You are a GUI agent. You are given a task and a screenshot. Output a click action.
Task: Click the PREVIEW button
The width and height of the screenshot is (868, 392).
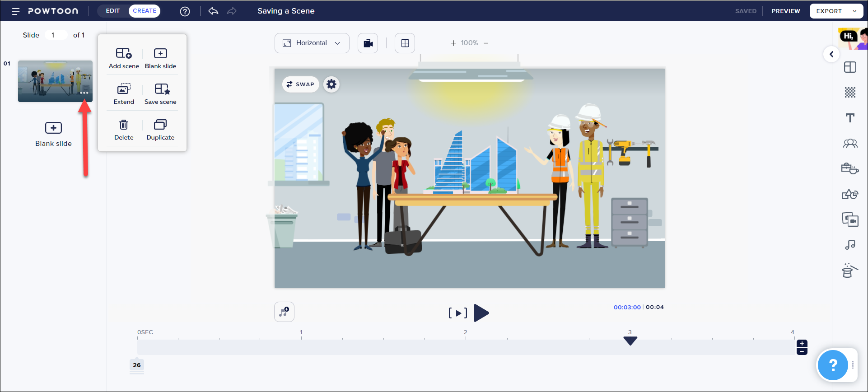pyautogui.click(x=786, y=11)
